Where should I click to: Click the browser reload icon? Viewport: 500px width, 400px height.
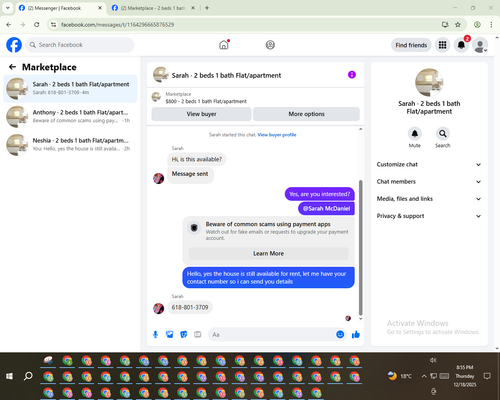pyautogui.click(x=37, y=24)
